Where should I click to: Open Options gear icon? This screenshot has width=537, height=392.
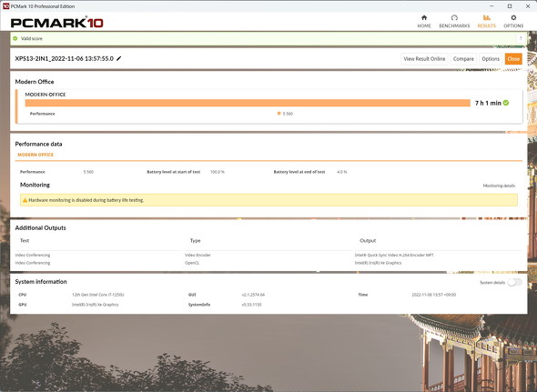pyautogui.click(x=513, y=17)
